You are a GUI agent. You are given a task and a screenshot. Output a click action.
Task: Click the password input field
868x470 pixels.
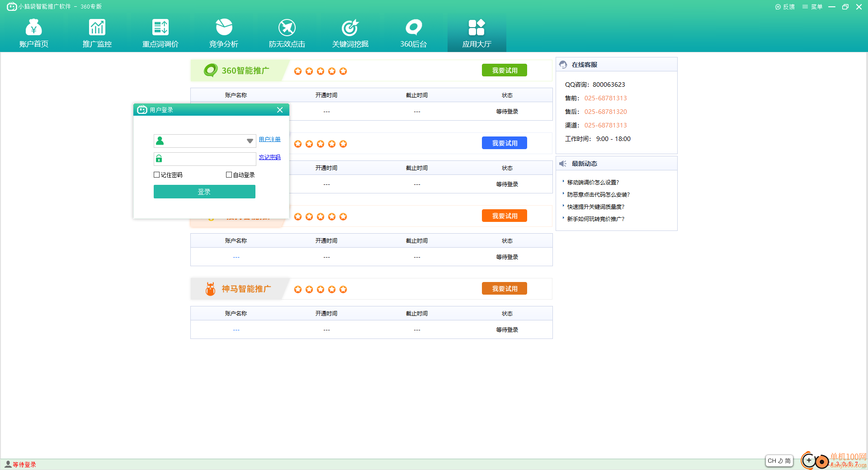pos(205,159)
